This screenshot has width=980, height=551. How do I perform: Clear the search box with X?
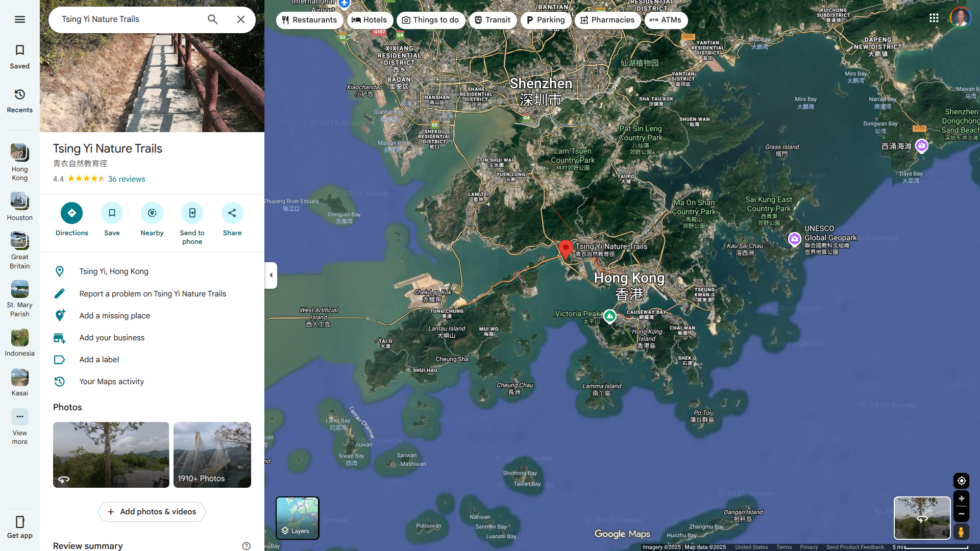click(241, 19)
